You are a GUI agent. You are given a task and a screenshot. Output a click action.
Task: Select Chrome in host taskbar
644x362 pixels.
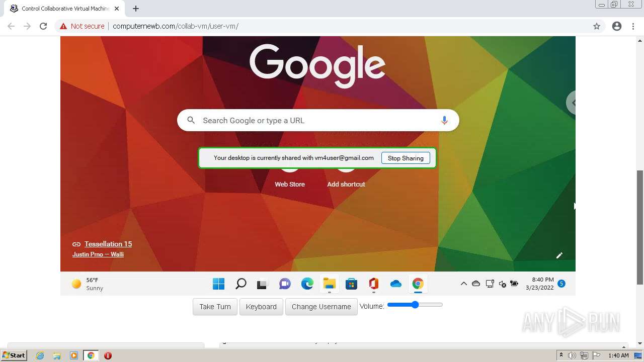pyautogui.click(x=91, y=355)
